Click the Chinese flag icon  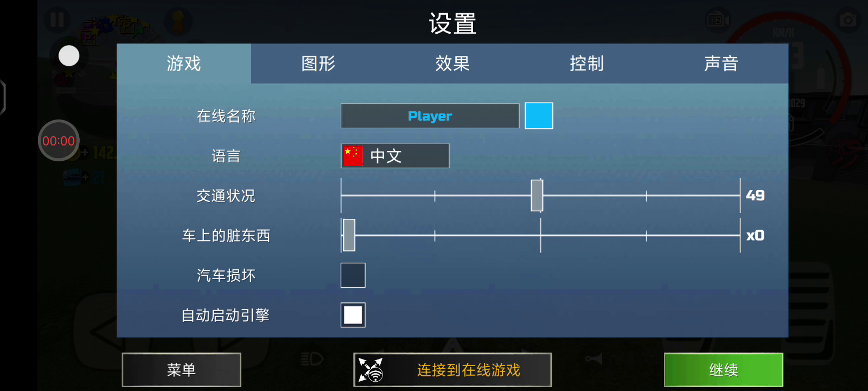point(353,156)
